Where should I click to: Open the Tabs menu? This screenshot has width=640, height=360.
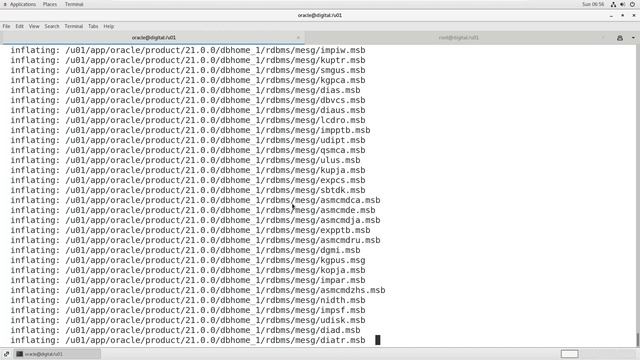tap(93, 26)
